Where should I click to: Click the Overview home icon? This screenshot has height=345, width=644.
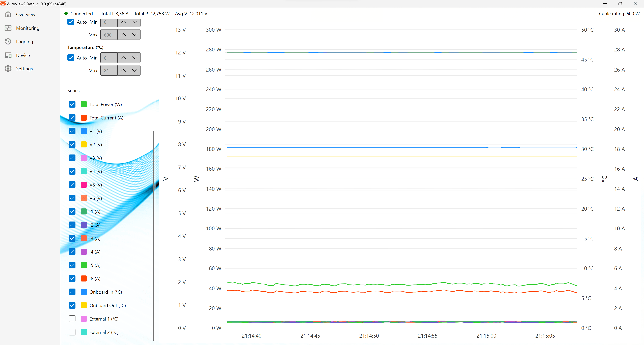(x=8, y=14)
